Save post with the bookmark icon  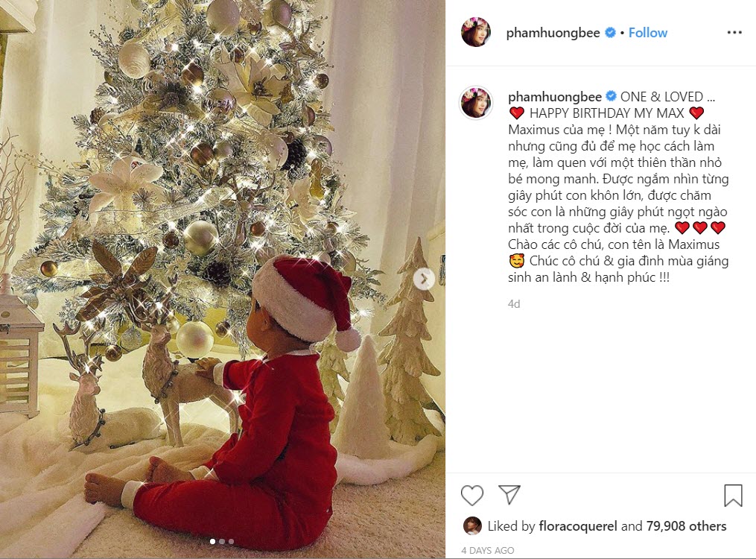pos(733,496)
